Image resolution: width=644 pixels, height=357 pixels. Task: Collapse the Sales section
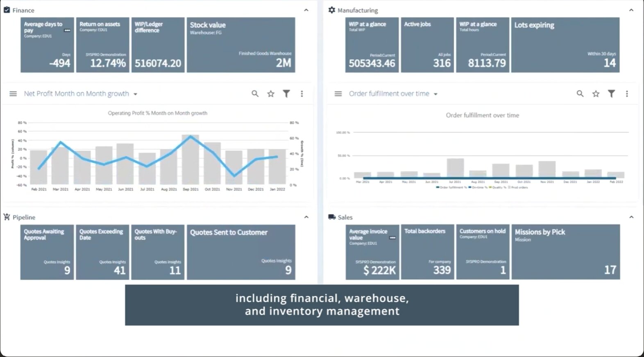[631, 217]
